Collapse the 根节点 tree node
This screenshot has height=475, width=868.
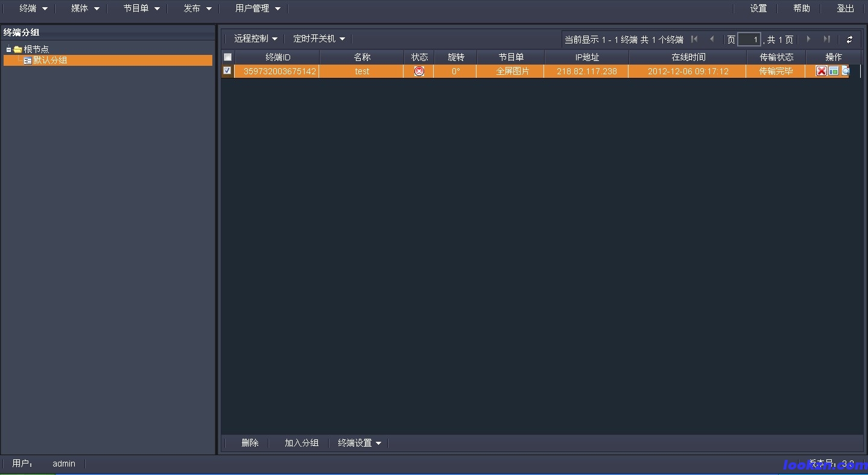[9, 49]
